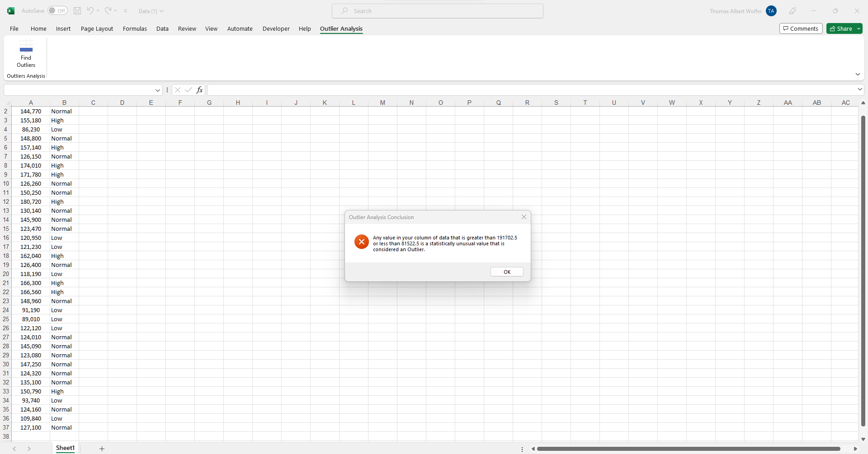Collapse the ribbon using the chevron
The height and width of the screenshot is (454, 868).
858,74
